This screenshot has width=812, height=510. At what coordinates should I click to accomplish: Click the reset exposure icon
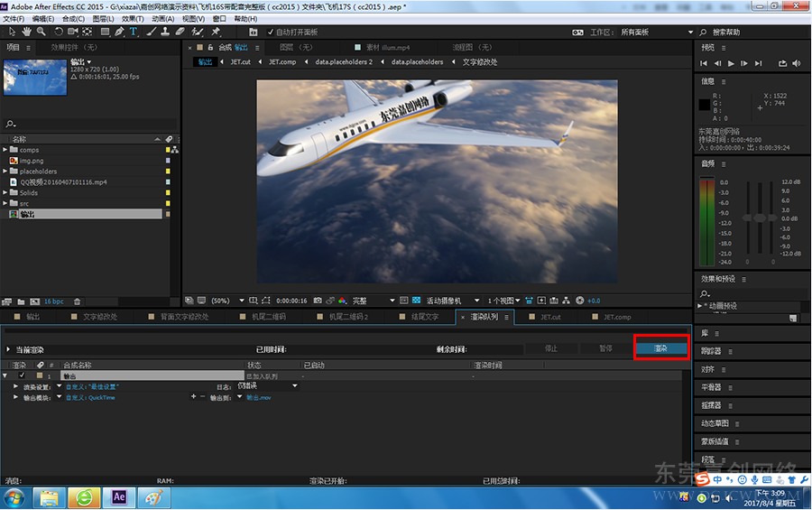(x=579, y=301)
